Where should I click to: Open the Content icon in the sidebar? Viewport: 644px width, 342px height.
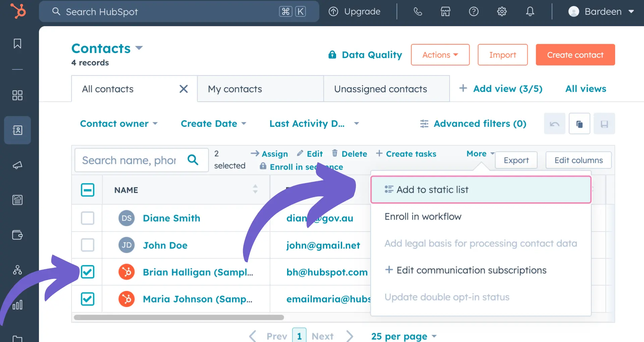point(17,200)
